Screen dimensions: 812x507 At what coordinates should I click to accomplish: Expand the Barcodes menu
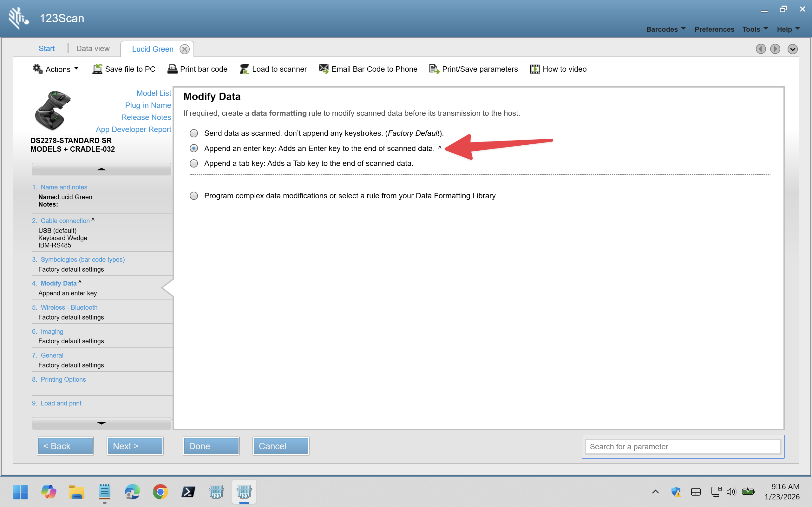coord(665,29)
